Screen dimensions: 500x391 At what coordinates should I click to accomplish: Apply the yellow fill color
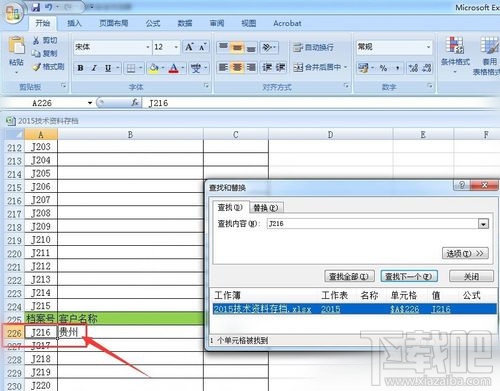tap(154, 68)
